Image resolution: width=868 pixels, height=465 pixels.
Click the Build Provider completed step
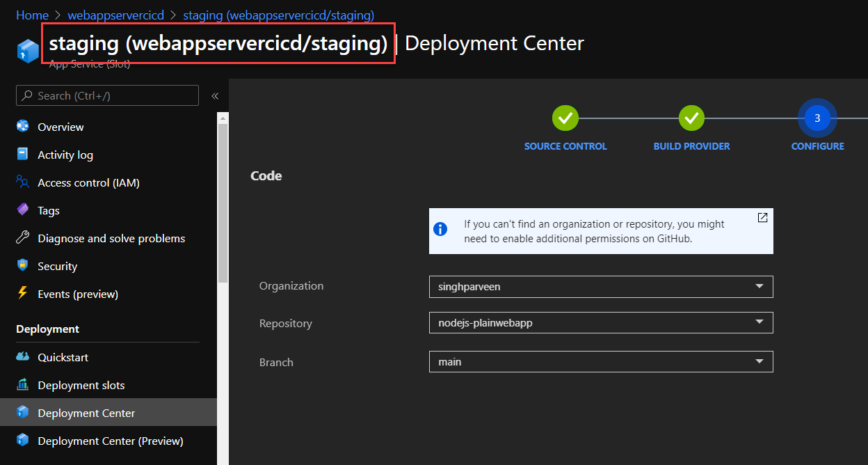pyautogui.click(x=691, y=119)
